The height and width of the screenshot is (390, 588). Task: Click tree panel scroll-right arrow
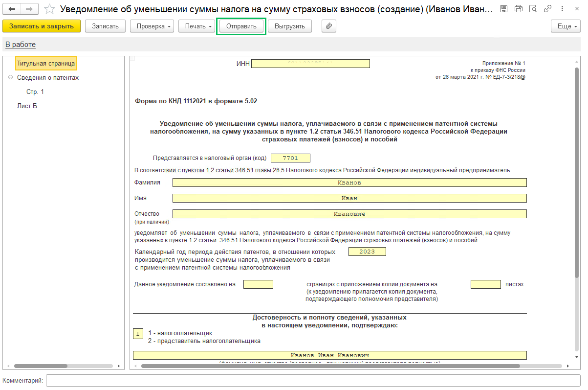click(x=118, y=366)
